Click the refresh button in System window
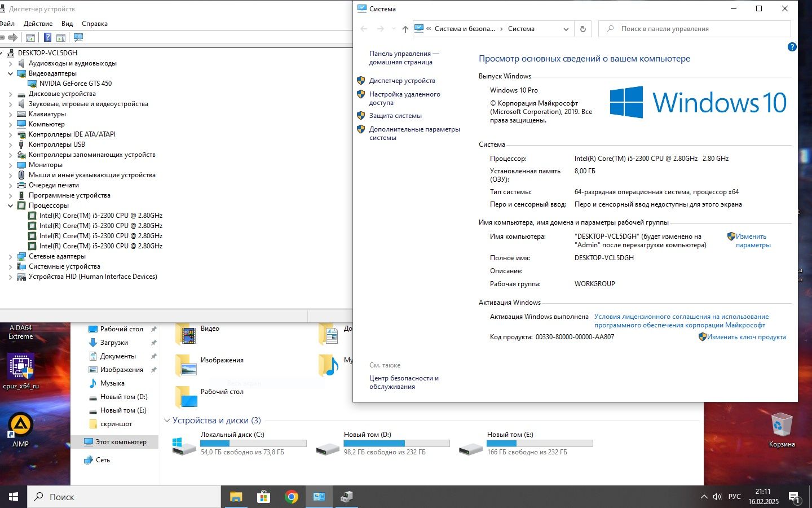 tap(583, 29)
